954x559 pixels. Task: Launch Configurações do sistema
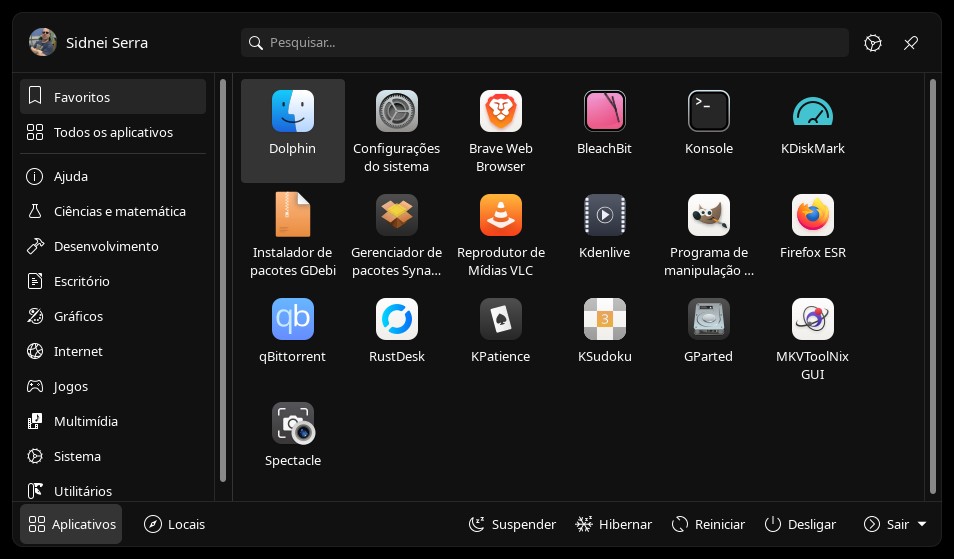click(397, 130)
